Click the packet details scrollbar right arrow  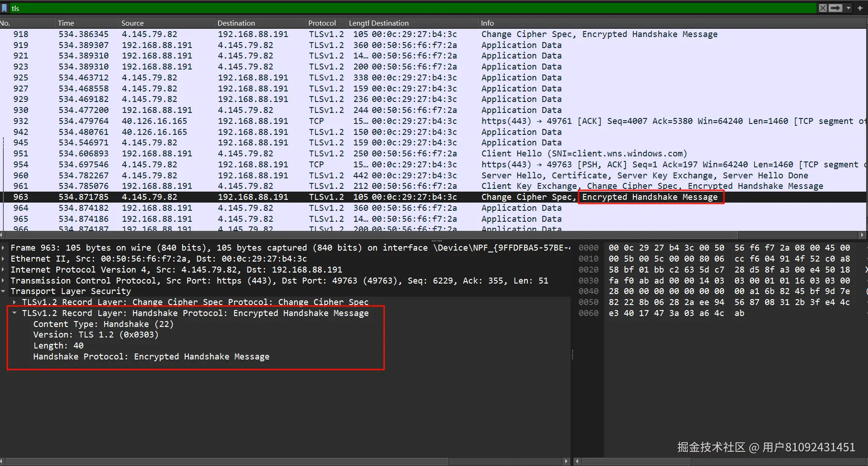pos(567,461)
